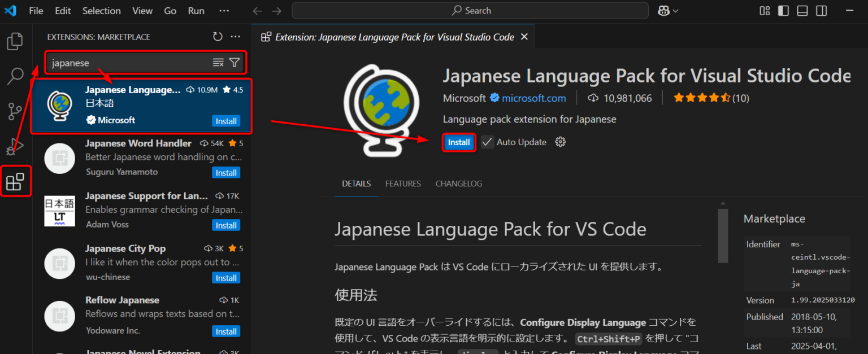
Task: Open the Explorer view
Action: 15,41
